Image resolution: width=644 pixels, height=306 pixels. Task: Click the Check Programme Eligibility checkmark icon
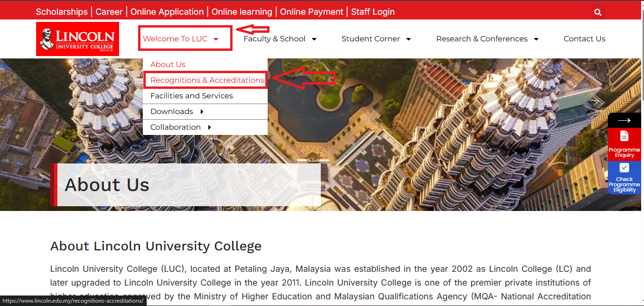[624, 168]
